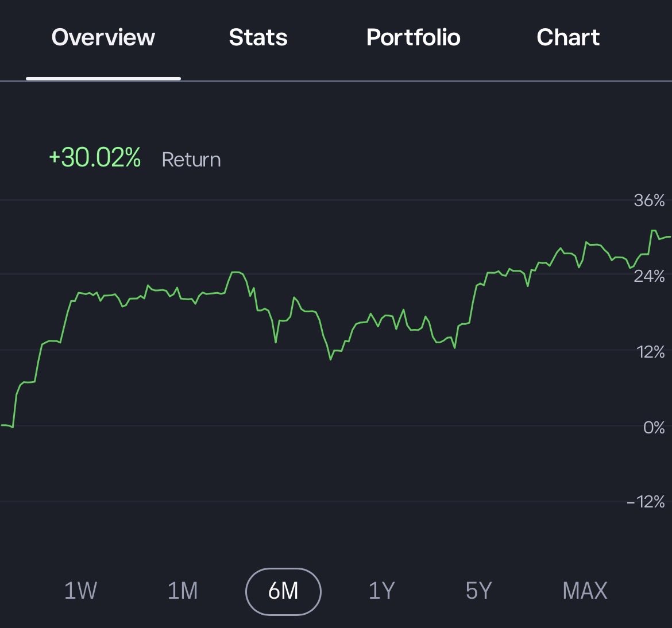Select the 1W time range
672x628 pixels.
point(80,591)
